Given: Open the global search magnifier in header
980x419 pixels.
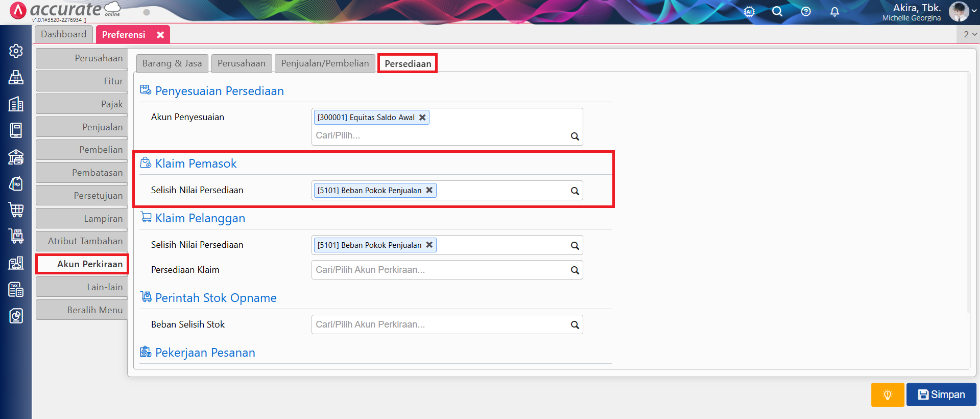Looking at the screenshot, I should 777,12.
